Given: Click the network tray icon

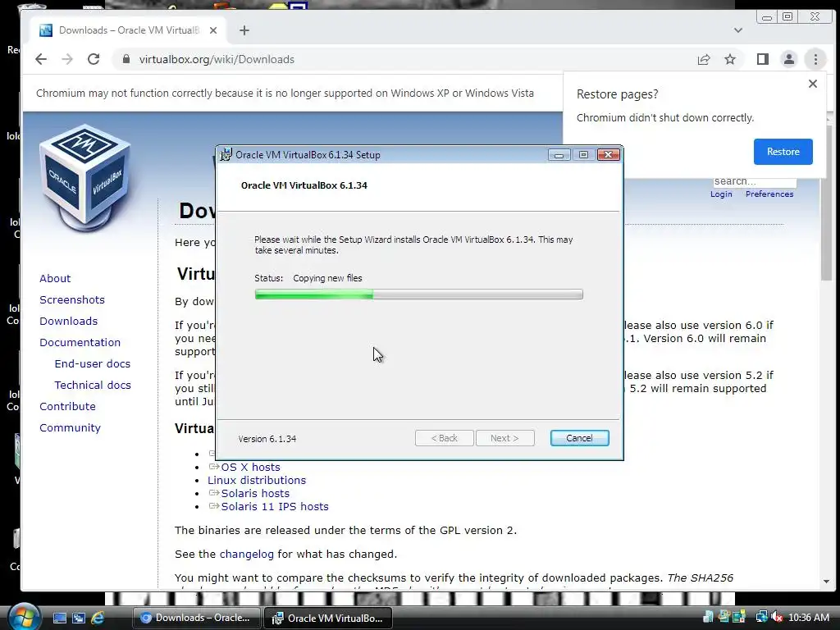Looking at the screenshot, I should coord(761,618).
